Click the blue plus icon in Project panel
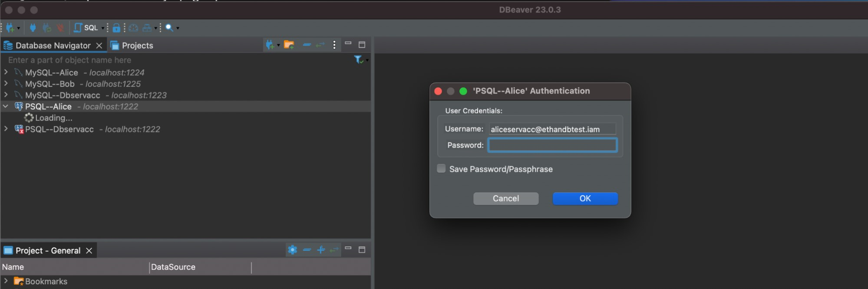The height and width of the screenshot is (289, 868). 321,250
